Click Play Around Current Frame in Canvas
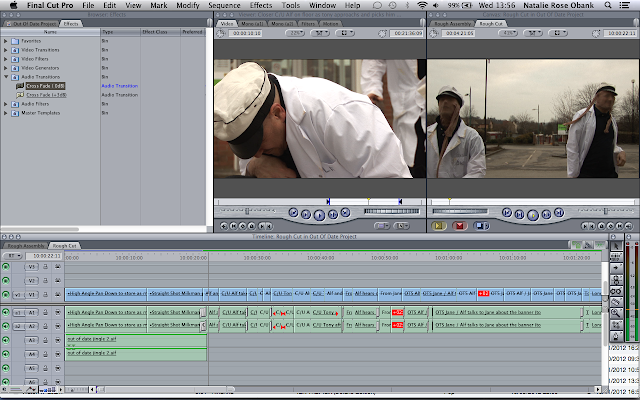Viewport: 640px width, 400px height. coord(546,214)
